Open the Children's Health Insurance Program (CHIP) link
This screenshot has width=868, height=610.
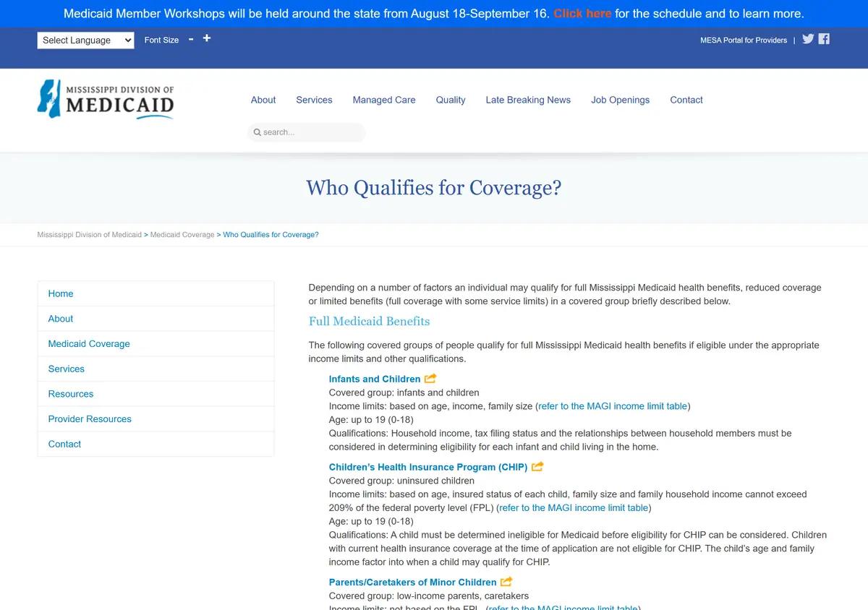click(428, 467)
